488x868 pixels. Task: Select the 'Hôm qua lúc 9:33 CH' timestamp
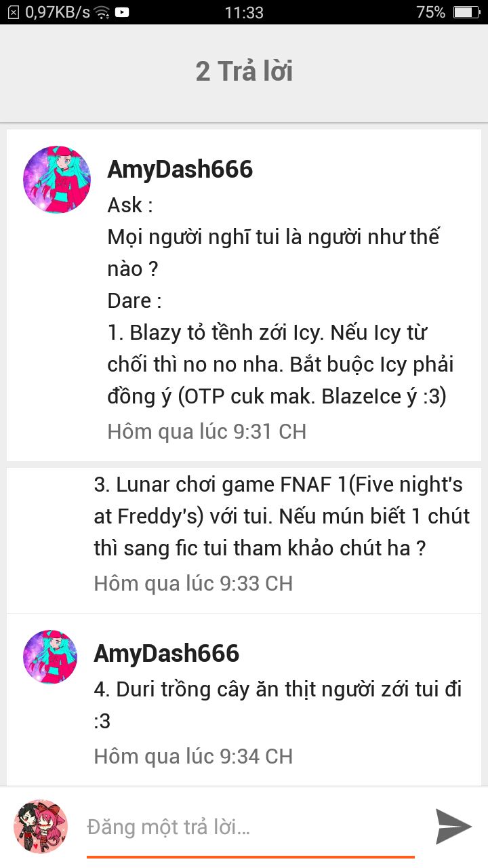193,583
